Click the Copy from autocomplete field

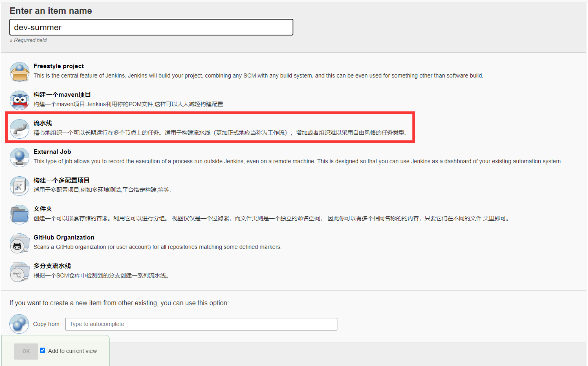pyautogui.click(x=201, y=324)
